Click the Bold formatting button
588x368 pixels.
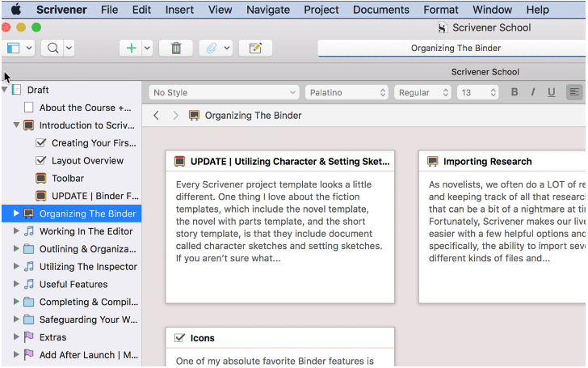point(514,92)
